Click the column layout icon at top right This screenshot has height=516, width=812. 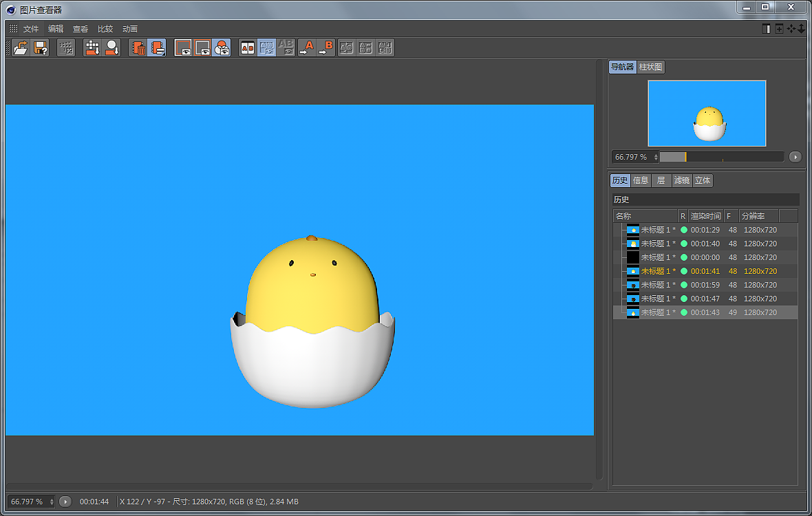click(767, 29)
